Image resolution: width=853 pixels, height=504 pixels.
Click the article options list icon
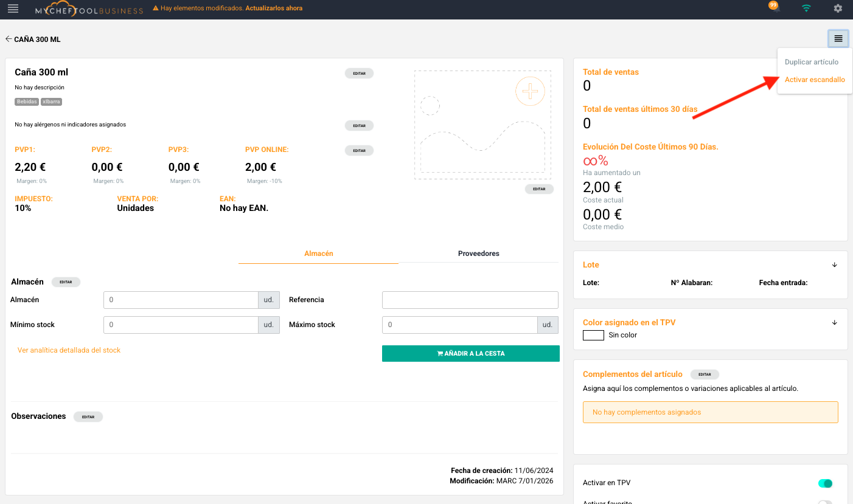coord(838,38)
